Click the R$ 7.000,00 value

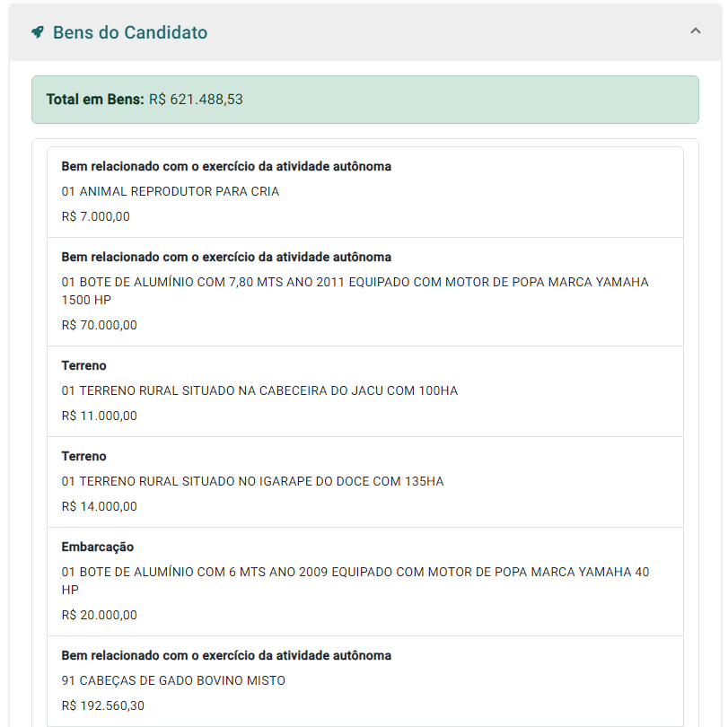click(x=96, y=216)
